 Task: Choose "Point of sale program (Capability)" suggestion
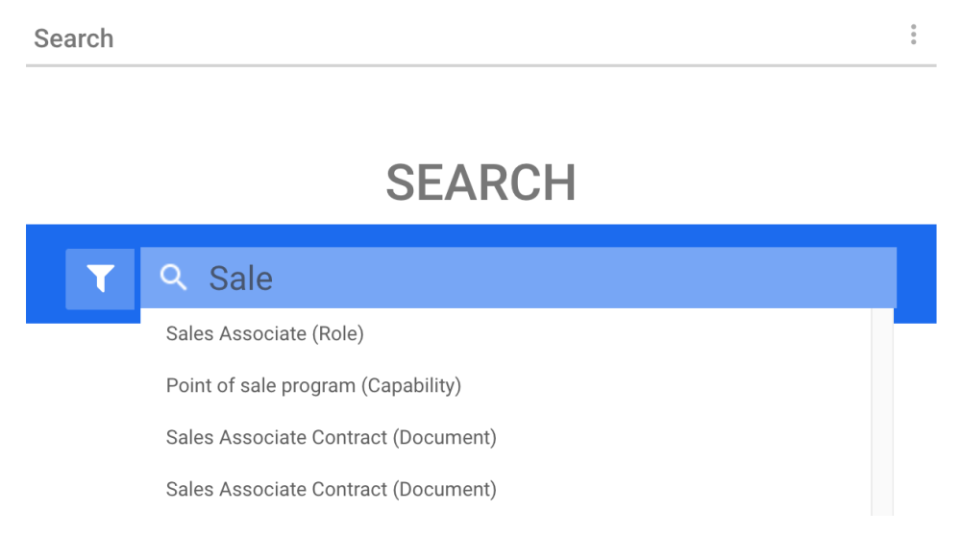tap(313, 386)
